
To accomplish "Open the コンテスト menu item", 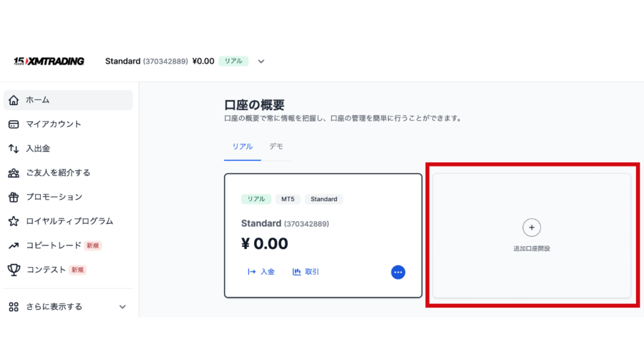I will (x=46, y=270).
